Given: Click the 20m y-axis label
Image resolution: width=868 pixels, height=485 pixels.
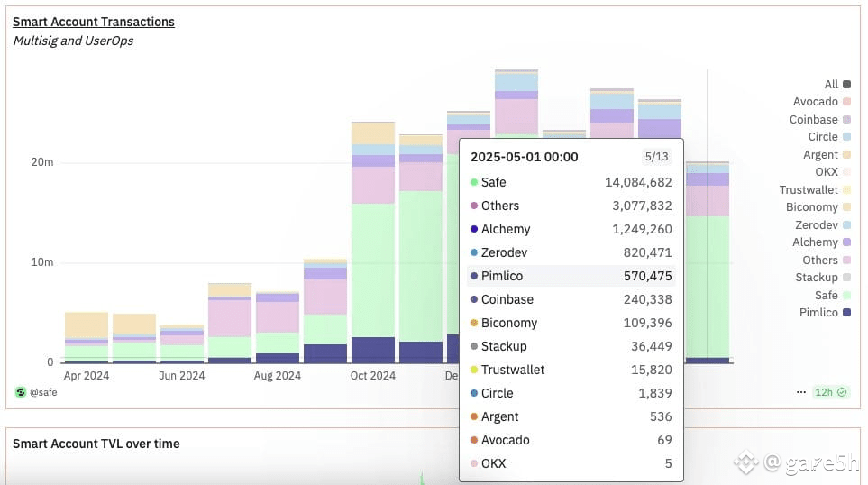Looking at the screenshot, I should pyautogui.click(x=42, y=161).
